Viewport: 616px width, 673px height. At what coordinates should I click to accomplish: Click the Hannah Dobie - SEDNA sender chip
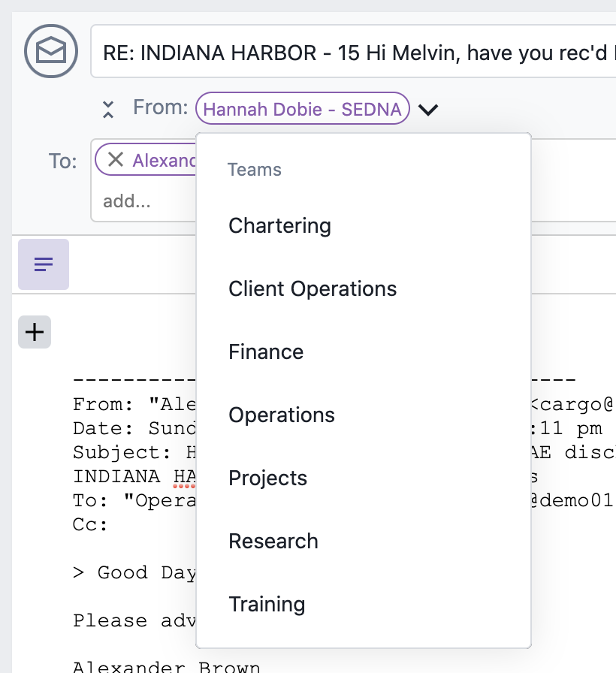302,109
